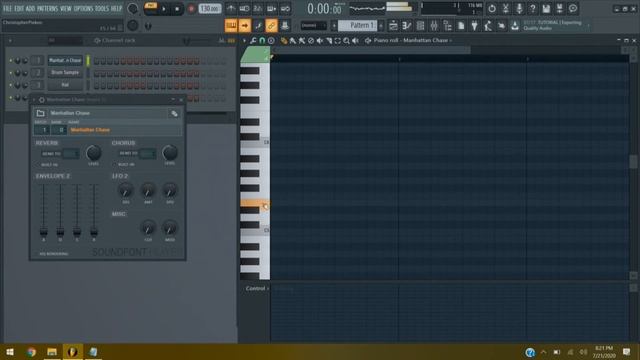Viewport: 640px width, 360px height.
Task: Open Reverb SEND TO selector
Action: 70,153
